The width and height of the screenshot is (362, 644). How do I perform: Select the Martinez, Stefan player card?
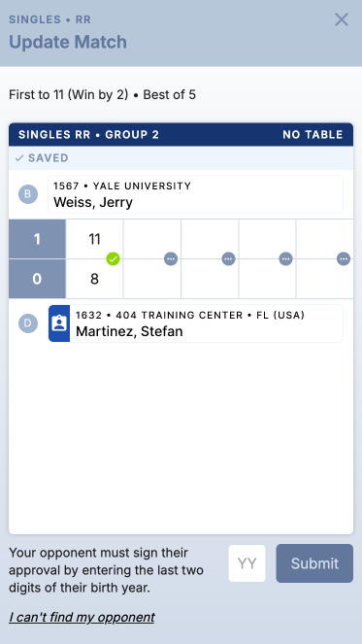(x=195, y=323)
